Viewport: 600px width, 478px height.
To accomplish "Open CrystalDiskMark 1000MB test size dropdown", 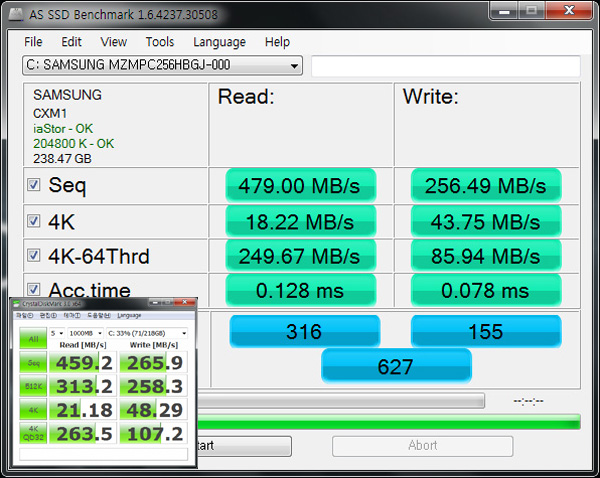I will pos(85,333).
